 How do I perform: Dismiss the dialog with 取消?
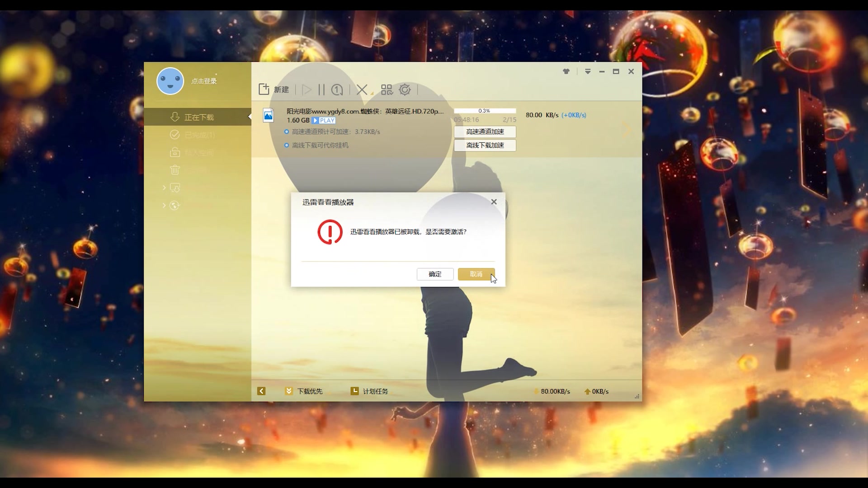click(x=476, y=274)
